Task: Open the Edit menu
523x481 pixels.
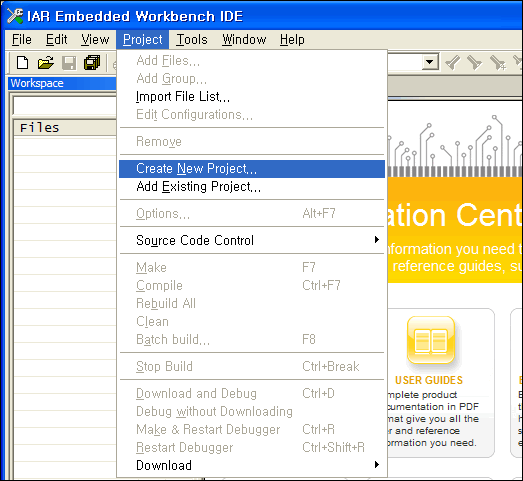Action: tap(56, 40)
